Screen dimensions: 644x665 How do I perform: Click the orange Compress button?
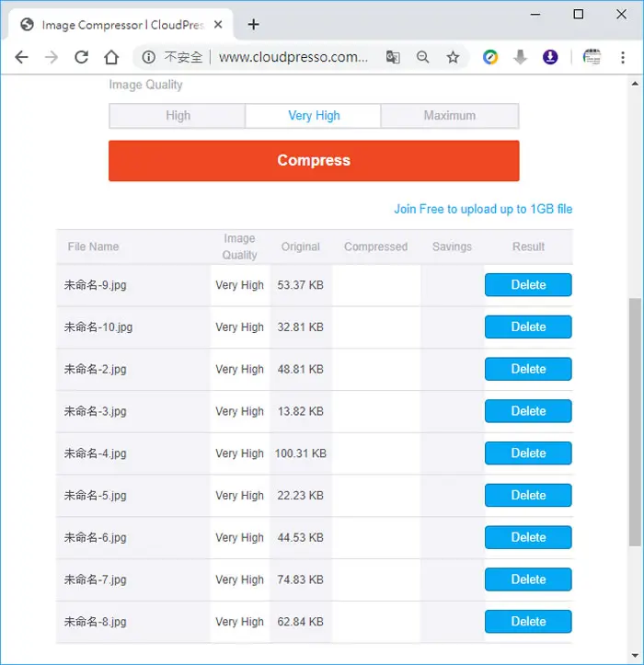(x=314, y=161)
